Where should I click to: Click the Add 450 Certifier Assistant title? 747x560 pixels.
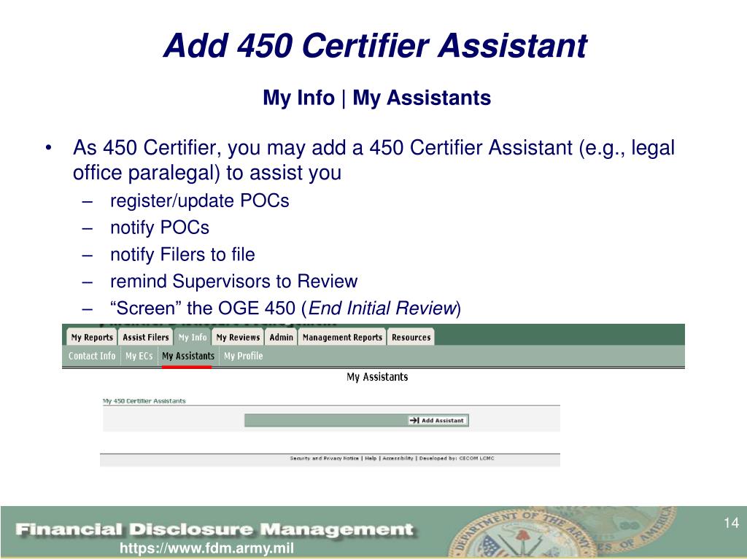click(375, 46)
